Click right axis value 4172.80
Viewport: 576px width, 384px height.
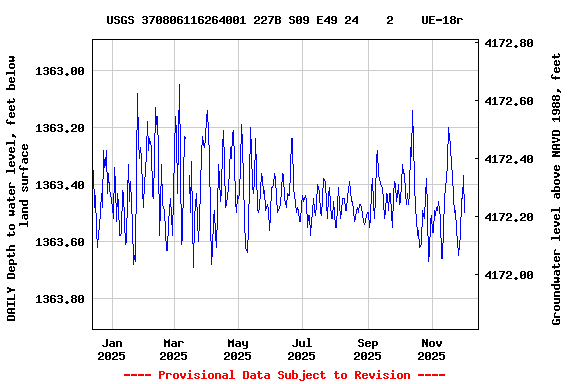pos(509,43)
